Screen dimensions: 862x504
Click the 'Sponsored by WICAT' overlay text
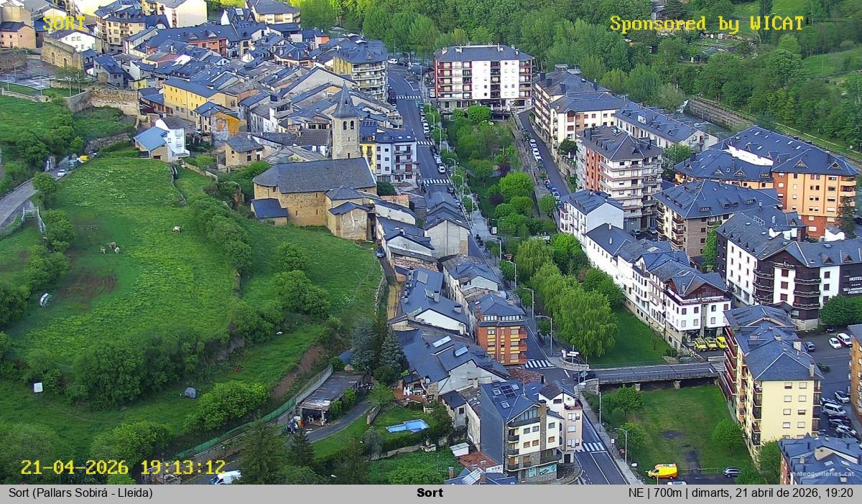point(707,24)
